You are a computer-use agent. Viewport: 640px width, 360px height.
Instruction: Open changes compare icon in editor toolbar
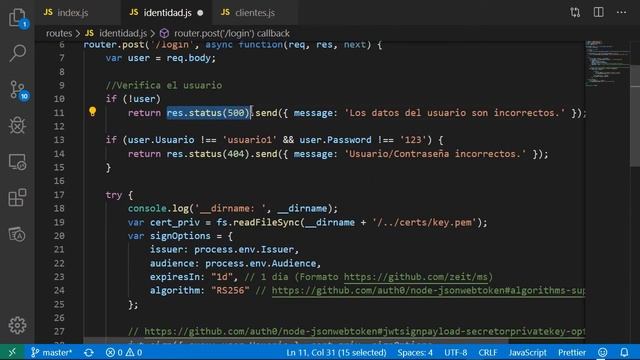point(575,12)
